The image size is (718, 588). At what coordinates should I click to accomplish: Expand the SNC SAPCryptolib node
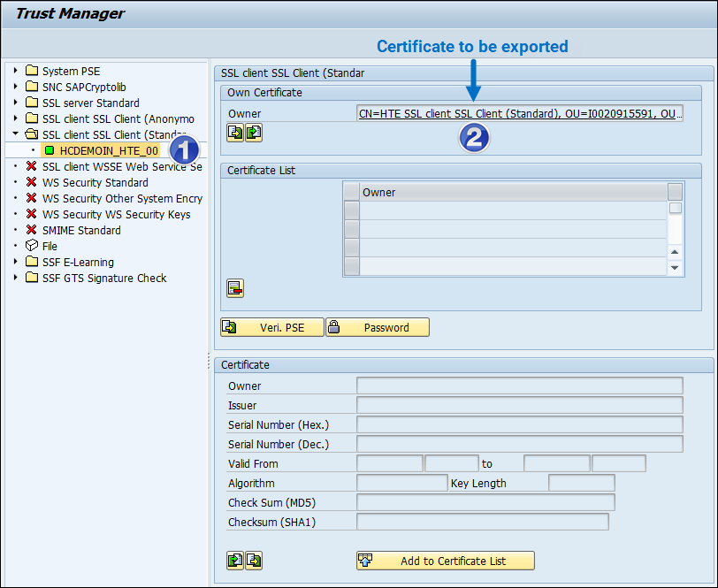pos(16,87)
